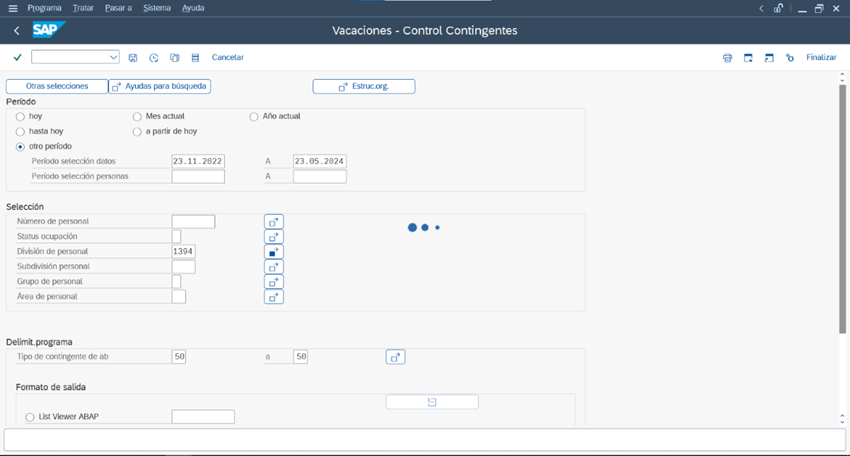Viewport: 850px width, 456px height.
Task: Click the Subdivisión personal input field
Action: (x=183, y=267)
